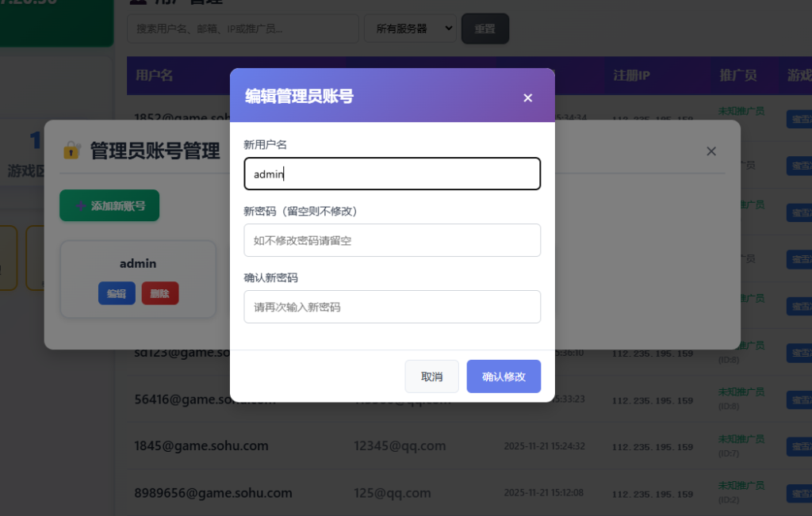812x516 pixels.
Task: Select the 1845@game.sohu.com user row
Action: (201, 445)
